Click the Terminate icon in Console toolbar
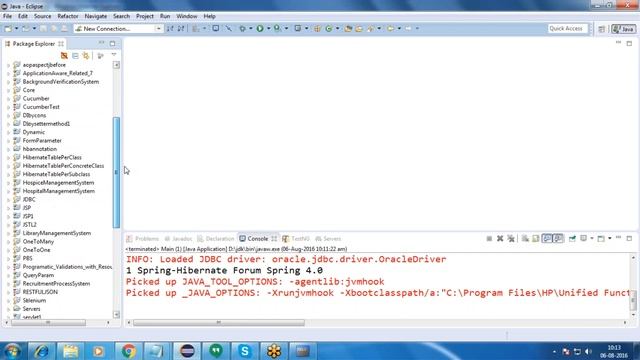This screenshot has width=640, height=360. (489, 238)
